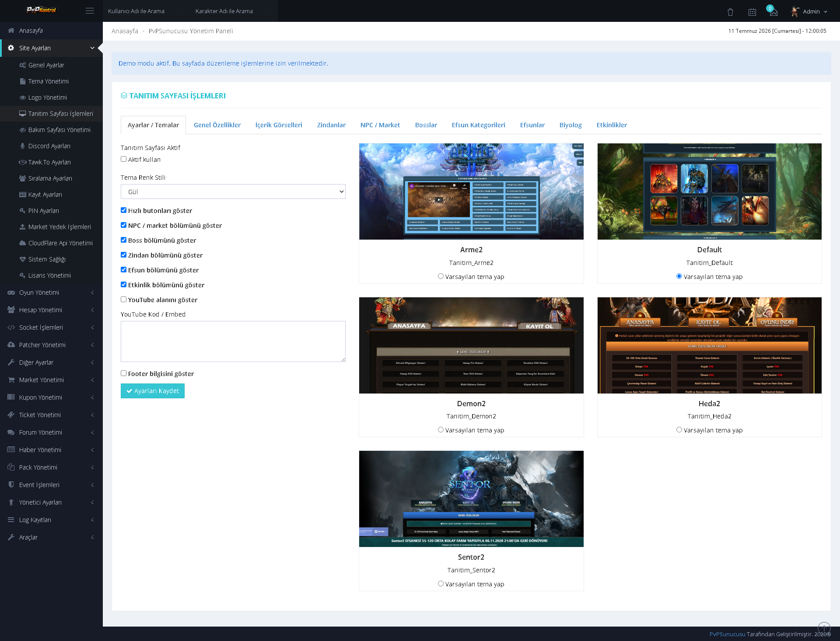Open the envelope messages icon
This screenshot has height=641, width=840.
[x=773, y=12]
